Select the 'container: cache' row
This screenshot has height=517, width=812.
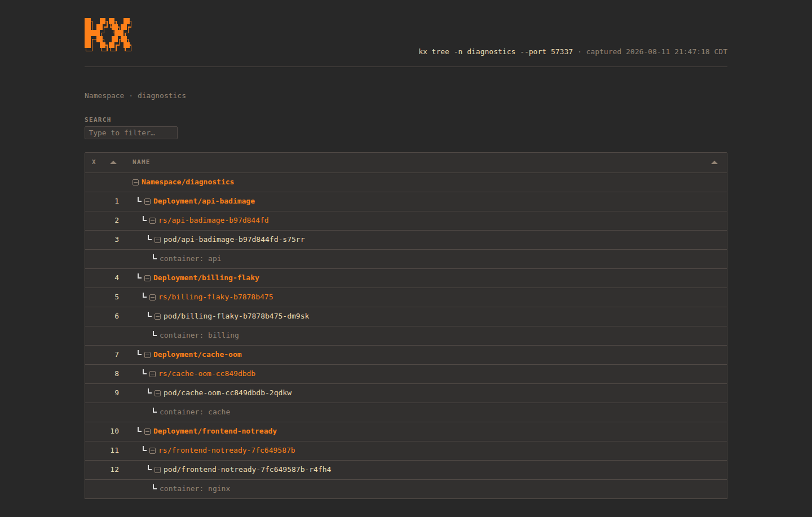[405, 412]
